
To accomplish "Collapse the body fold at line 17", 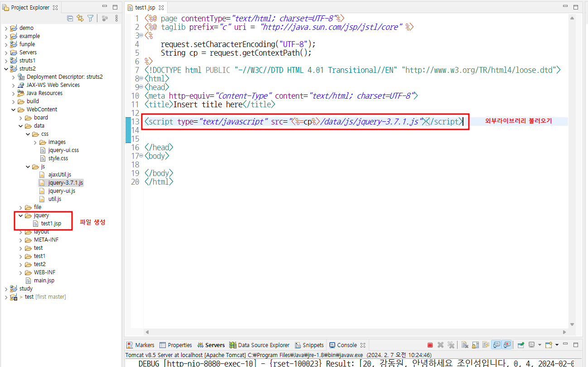I will 141,156.
